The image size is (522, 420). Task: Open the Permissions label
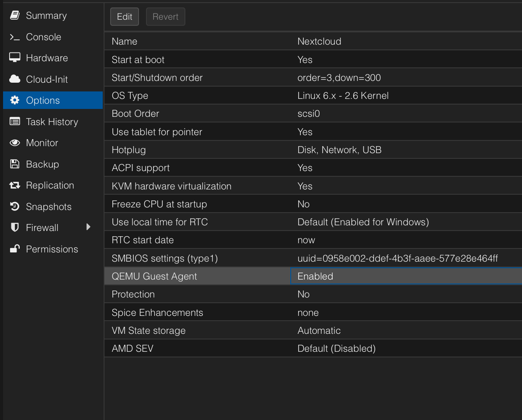point(52,249)
